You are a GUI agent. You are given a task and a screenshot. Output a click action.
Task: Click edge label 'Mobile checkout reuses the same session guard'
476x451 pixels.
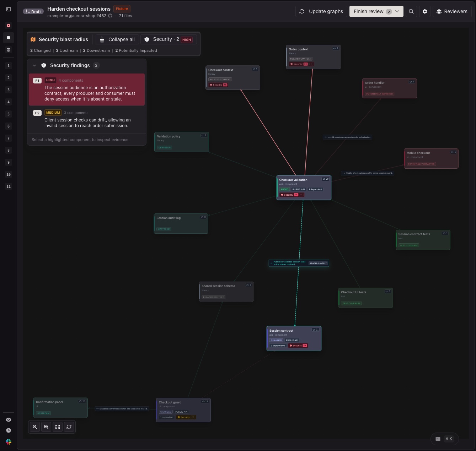pos(368,173)
